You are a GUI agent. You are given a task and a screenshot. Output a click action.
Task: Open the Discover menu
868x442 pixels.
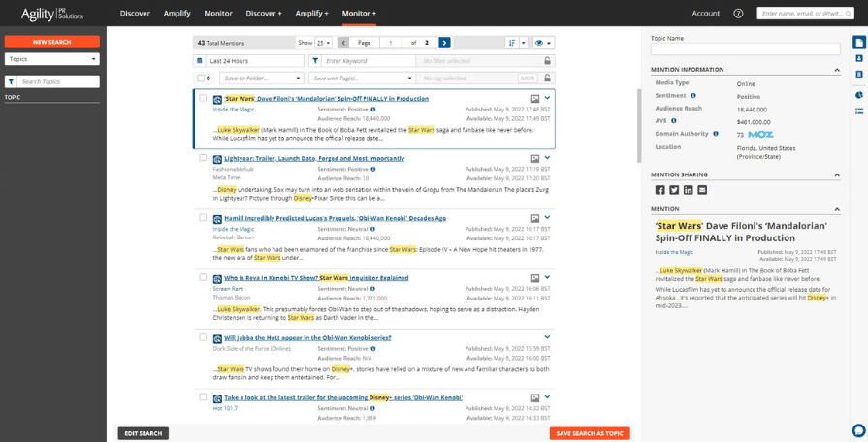135,14
